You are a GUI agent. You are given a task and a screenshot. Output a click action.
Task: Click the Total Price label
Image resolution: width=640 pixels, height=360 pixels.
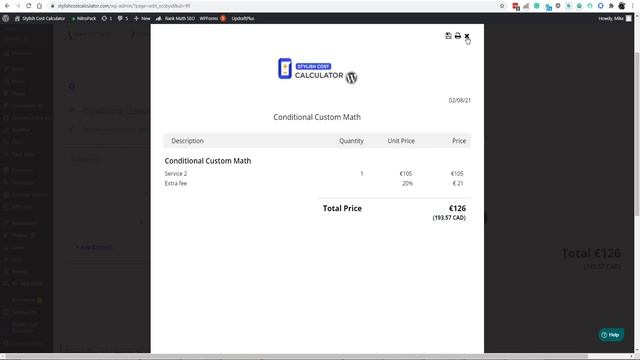tap(342, 208)
